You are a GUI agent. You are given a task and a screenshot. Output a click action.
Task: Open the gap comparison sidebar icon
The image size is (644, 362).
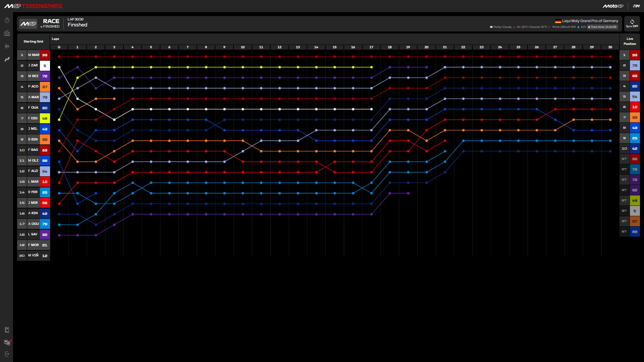pos(7,46)
